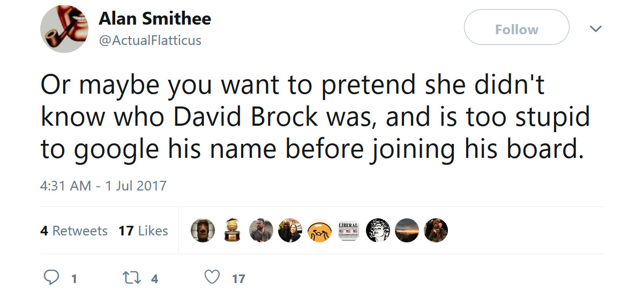Screen dimensions: 644x290
Task: Open the black-and-white sketch face avatar
Action: [377, 231]
